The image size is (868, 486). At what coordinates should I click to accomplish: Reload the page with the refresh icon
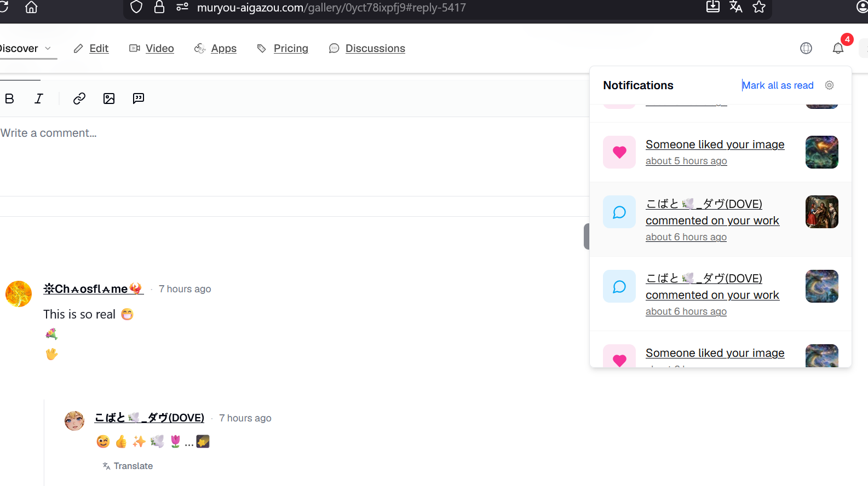4,7
